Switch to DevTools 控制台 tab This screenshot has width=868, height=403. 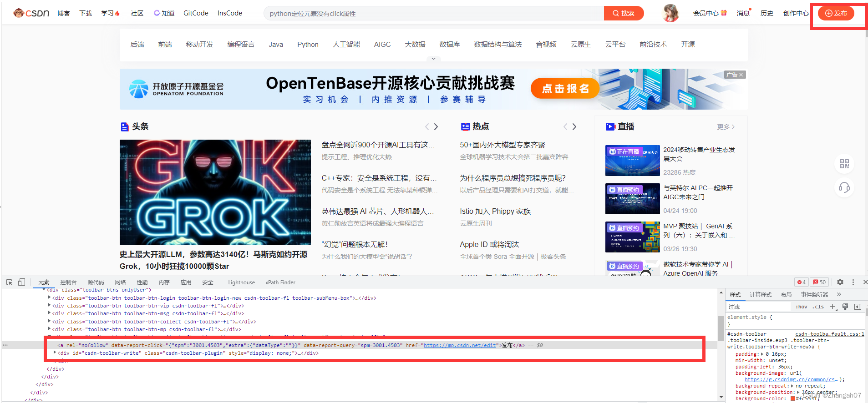point(68,282)
